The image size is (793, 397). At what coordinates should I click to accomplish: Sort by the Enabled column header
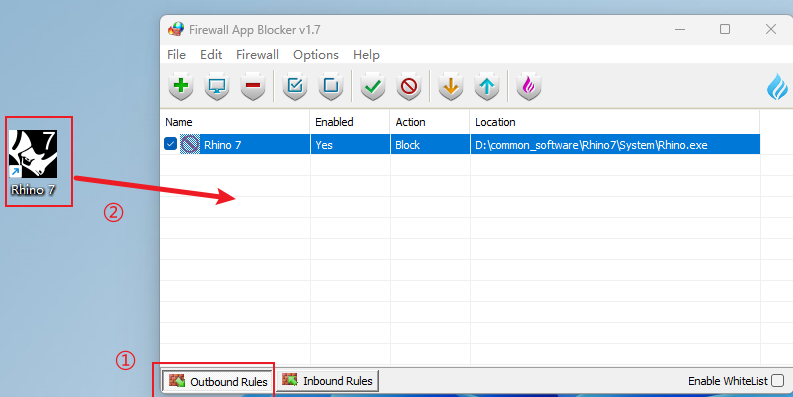pos(350,122)
